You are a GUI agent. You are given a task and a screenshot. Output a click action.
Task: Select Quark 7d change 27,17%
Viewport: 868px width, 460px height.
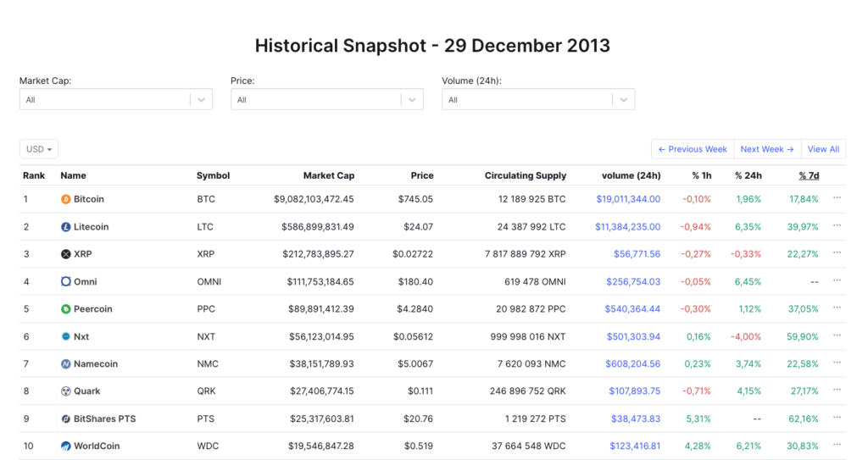point(804,391)
